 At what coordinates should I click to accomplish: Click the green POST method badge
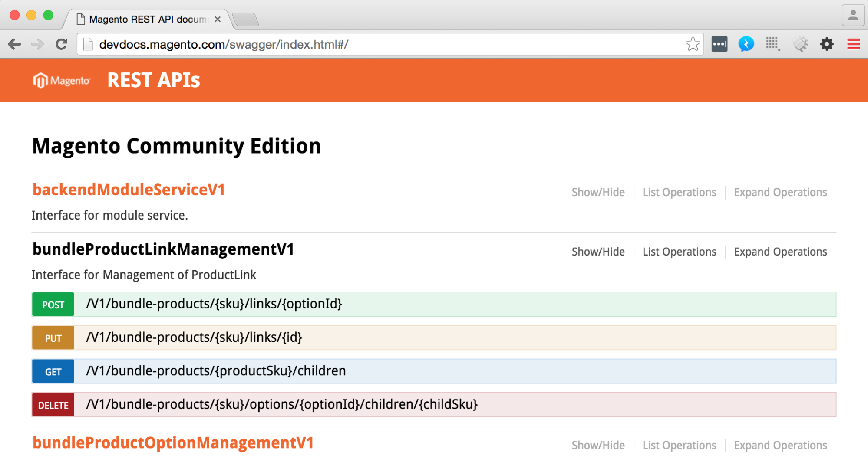tap(53, 305)
